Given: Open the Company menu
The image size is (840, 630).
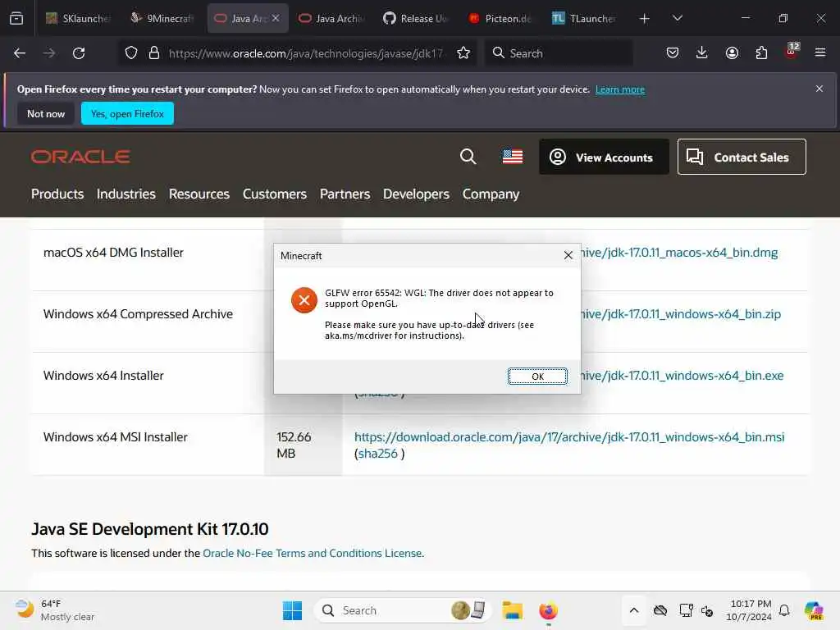Looking at the screenshot, I should pyautogui.click(x=491, y=194).
